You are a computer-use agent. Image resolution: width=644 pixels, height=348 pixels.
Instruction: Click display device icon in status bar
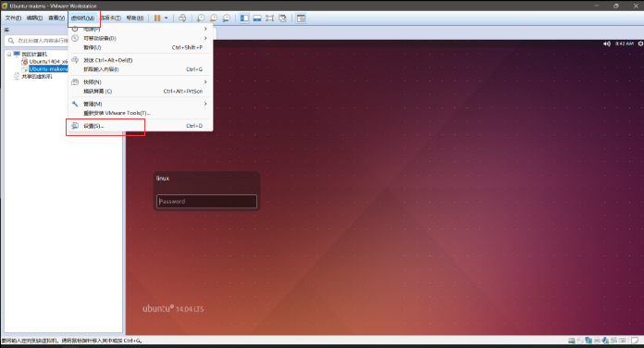(622, 341)
